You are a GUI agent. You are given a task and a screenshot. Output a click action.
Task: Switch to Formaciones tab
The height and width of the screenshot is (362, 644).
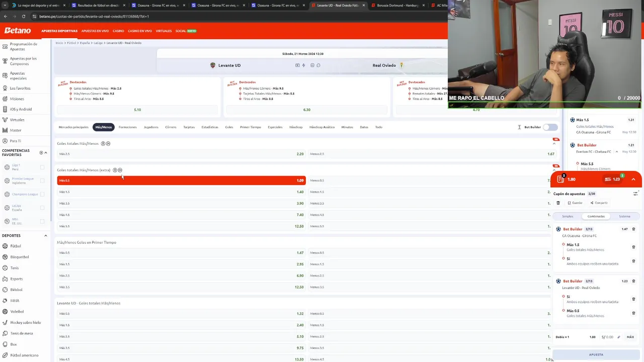point(128,127)
